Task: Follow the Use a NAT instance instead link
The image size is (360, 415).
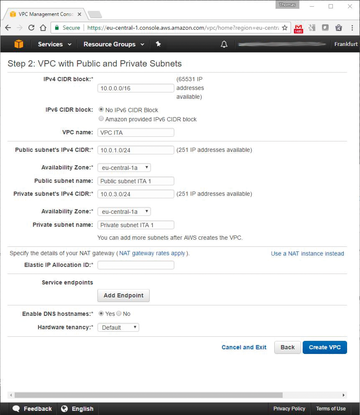Action: click(x=307, y=254)
